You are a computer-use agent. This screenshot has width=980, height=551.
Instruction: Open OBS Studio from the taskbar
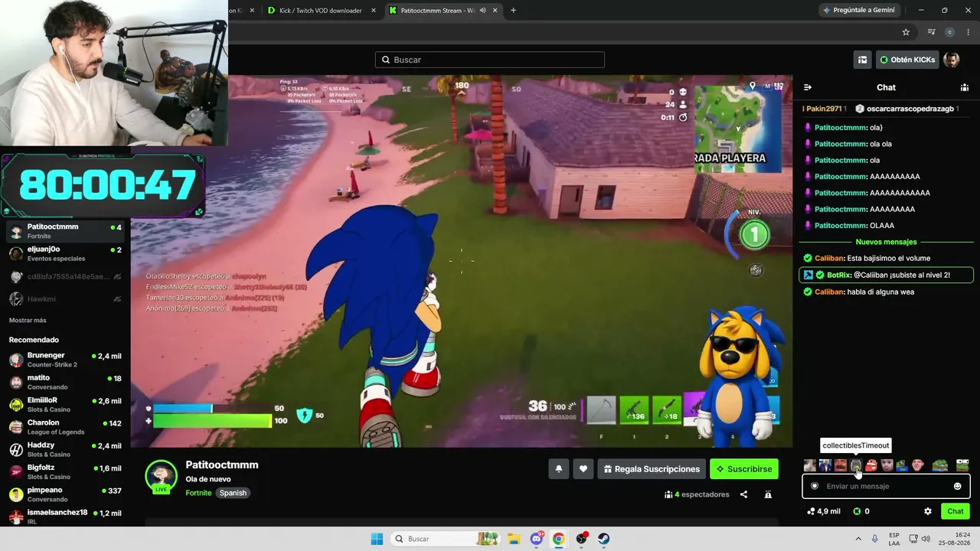tap(582, 539)
